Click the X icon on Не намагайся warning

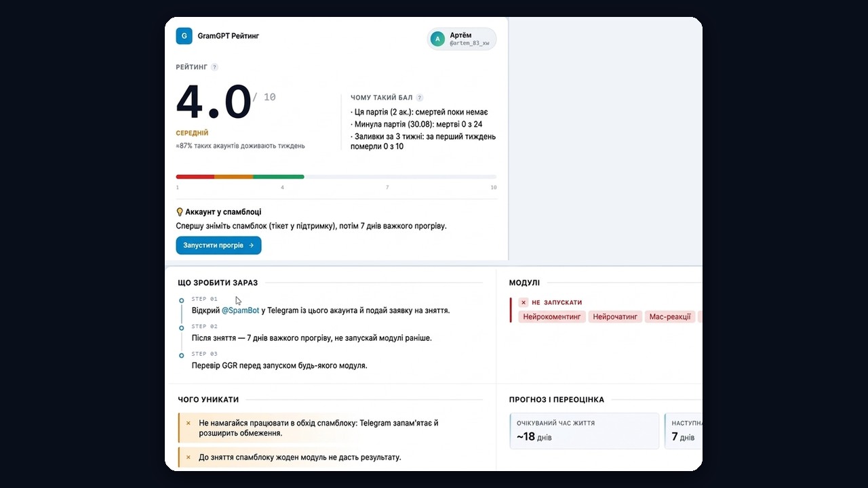click(x=189, y=423)
